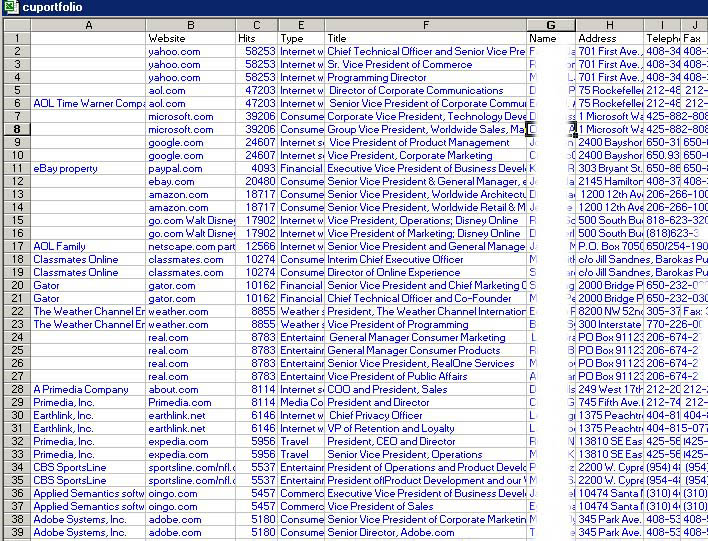Select column F header
This screenshot has height=541, width=708.
(x=426, y=25)
